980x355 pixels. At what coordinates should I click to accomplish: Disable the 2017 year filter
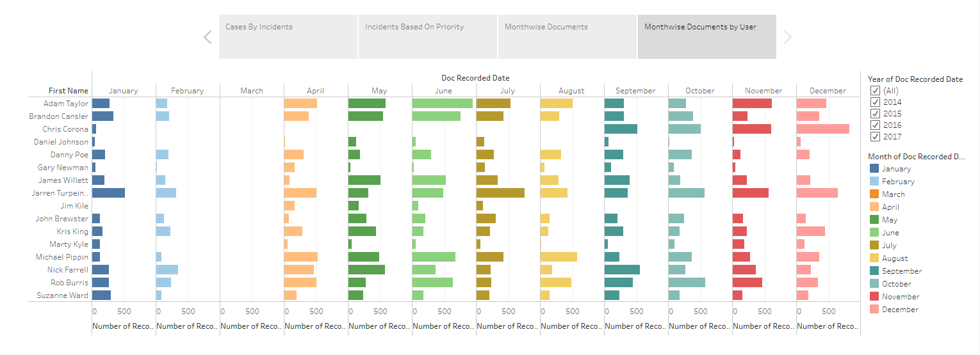coord(875,137)
